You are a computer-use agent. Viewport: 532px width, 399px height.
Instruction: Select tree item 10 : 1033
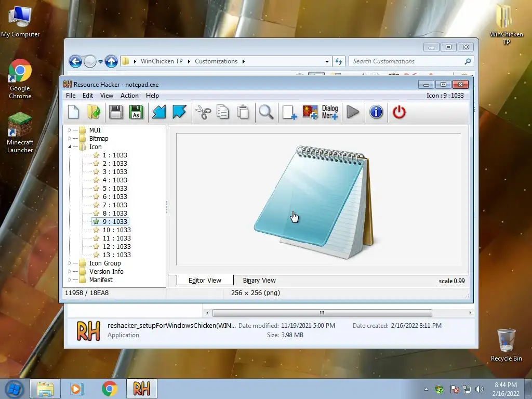(x=116, y=230)
